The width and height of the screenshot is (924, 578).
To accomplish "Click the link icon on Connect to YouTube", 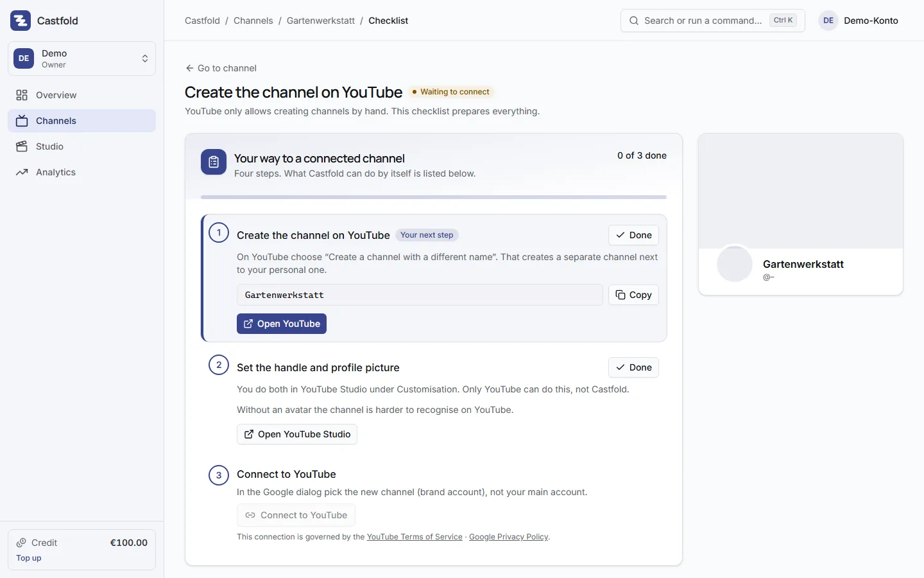I will [x=250, y=515].
